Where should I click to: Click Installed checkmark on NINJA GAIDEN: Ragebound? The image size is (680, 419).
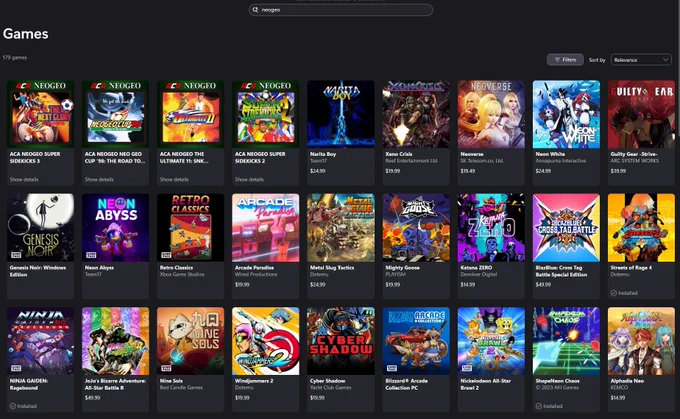[13, 406]
